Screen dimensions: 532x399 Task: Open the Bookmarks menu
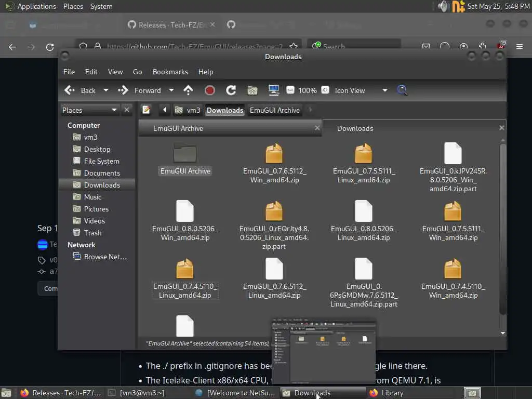point(170,72)
